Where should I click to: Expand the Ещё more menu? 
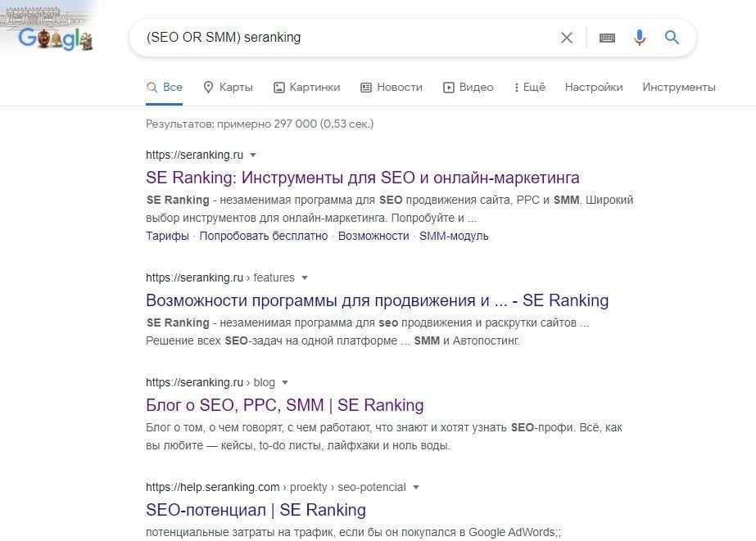point(529,87)
